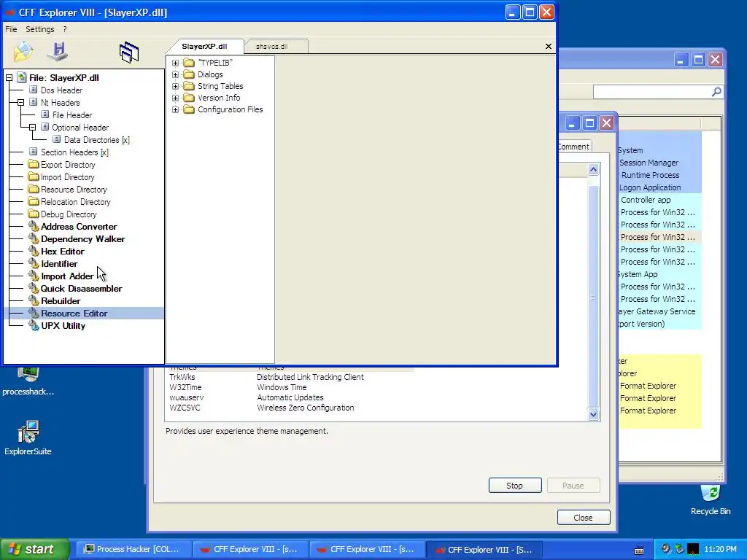Collapse the Optional Header tree node

click(32, 127)
